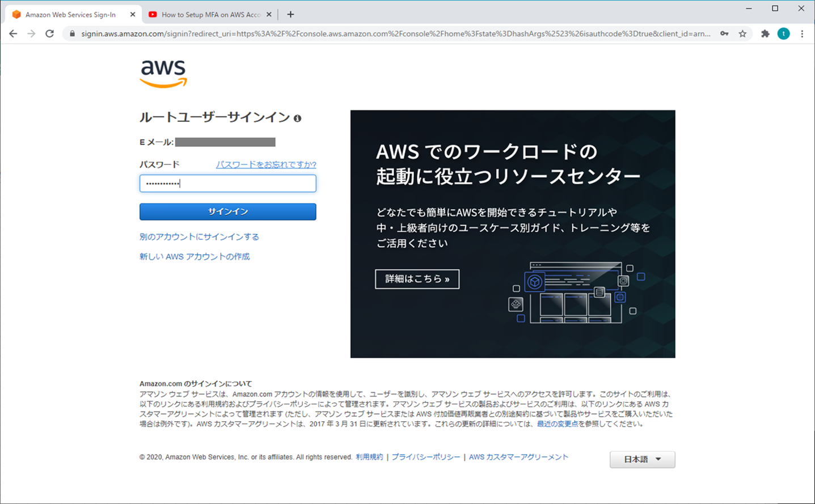Viewport: 815px width, 504px height.
Task: Close the How to Setup MFA tab
Action: (269, 14)
